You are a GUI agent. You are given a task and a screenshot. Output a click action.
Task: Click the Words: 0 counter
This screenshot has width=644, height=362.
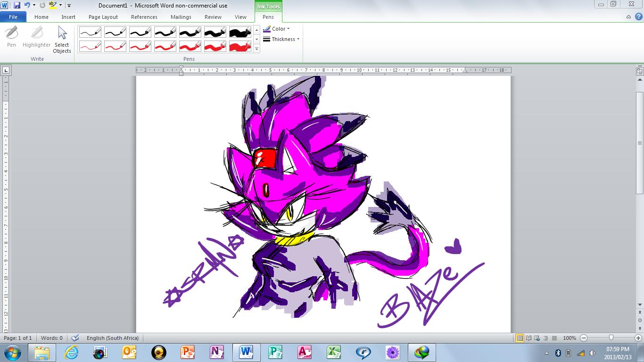(52, 338)
